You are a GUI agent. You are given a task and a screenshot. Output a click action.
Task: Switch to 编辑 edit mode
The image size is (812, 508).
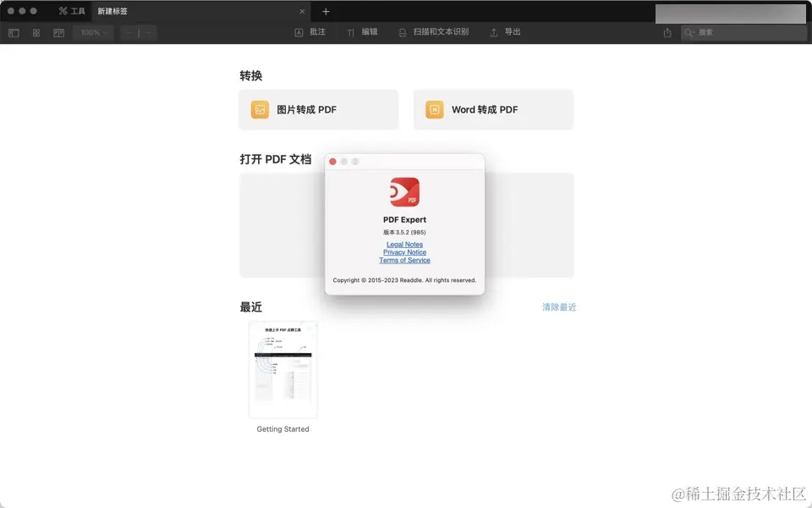[362, 32]
